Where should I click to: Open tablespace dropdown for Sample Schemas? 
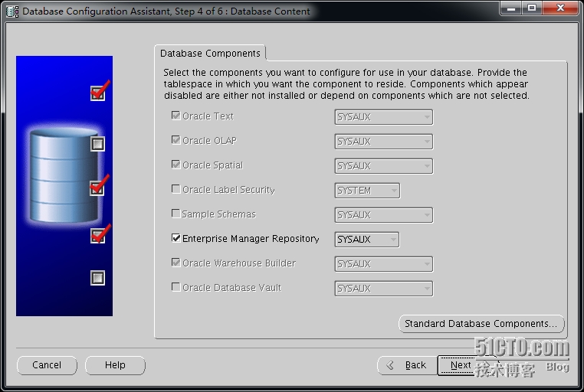pos(384,215)
